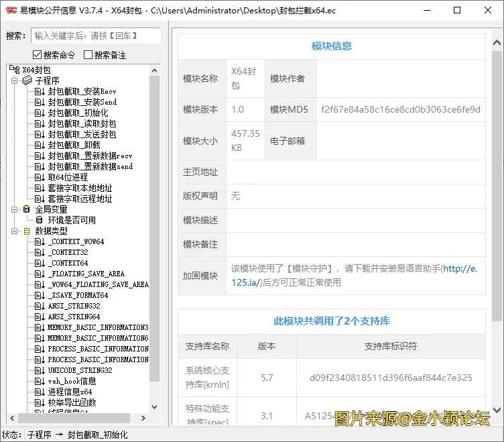
Task: Click the tree panel scroll-up arrow
Action: [154, 70]
